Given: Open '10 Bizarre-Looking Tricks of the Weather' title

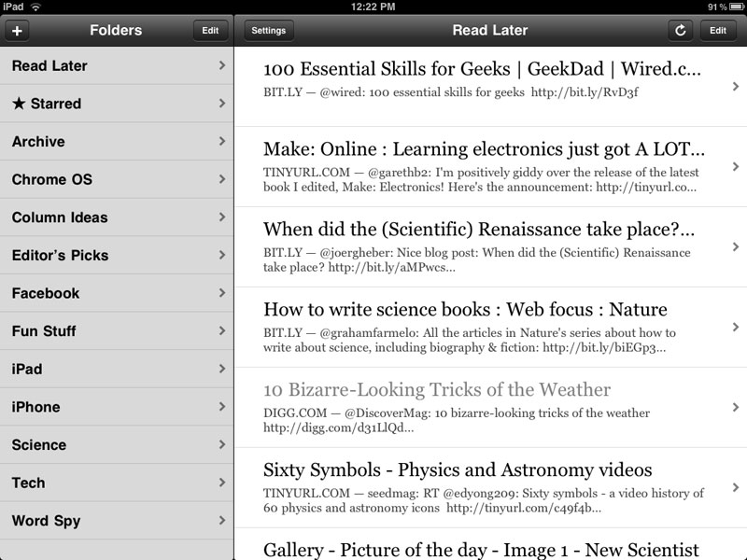Looking at the screenshot, I should (437, 389).
